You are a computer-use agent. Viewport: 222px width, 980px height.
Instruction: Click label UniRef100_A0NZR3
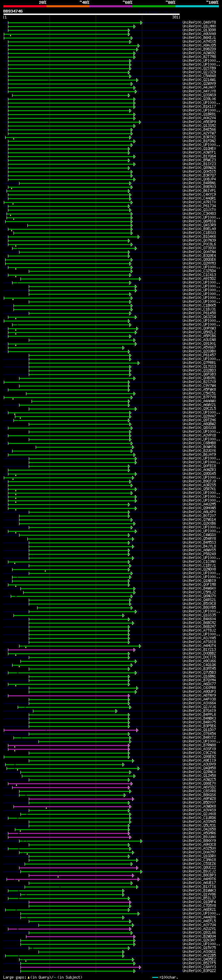point(199,470)
